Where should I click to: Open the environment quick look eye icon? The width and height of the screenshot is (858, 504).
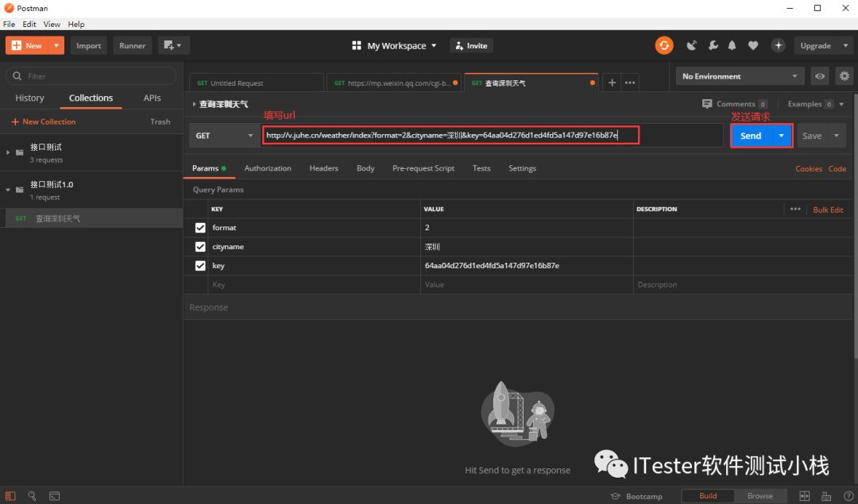820,76
